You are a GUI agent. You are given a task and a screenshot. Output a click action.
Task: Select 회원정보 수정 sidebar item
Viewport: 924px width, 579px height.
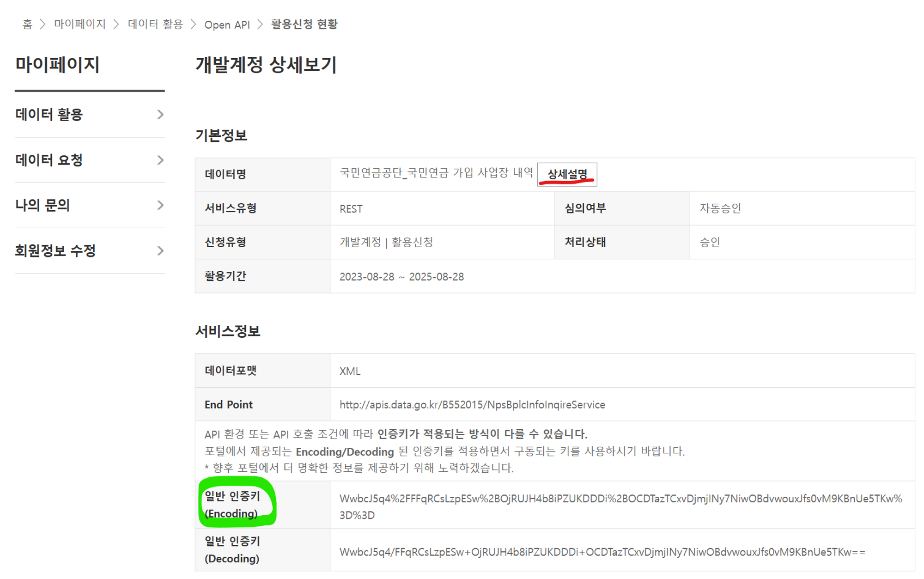pos(55,250)
